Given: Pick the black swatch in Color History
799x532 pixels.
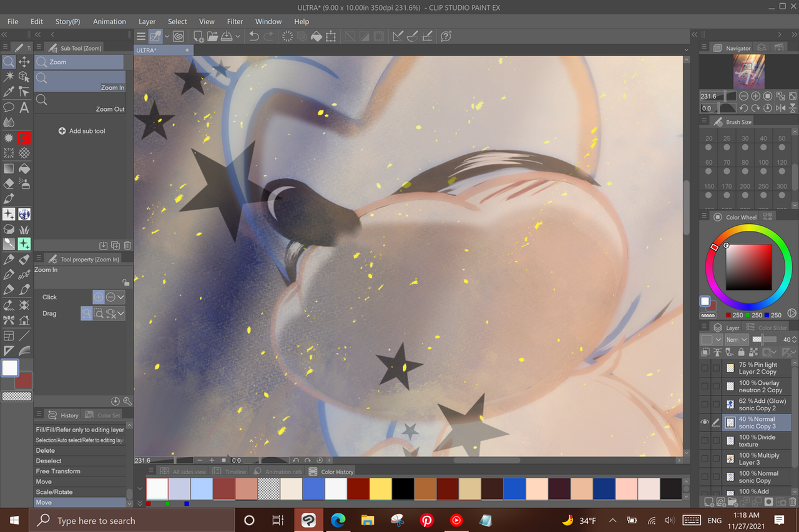Looking at the screenshot, I should pos(403,488).
